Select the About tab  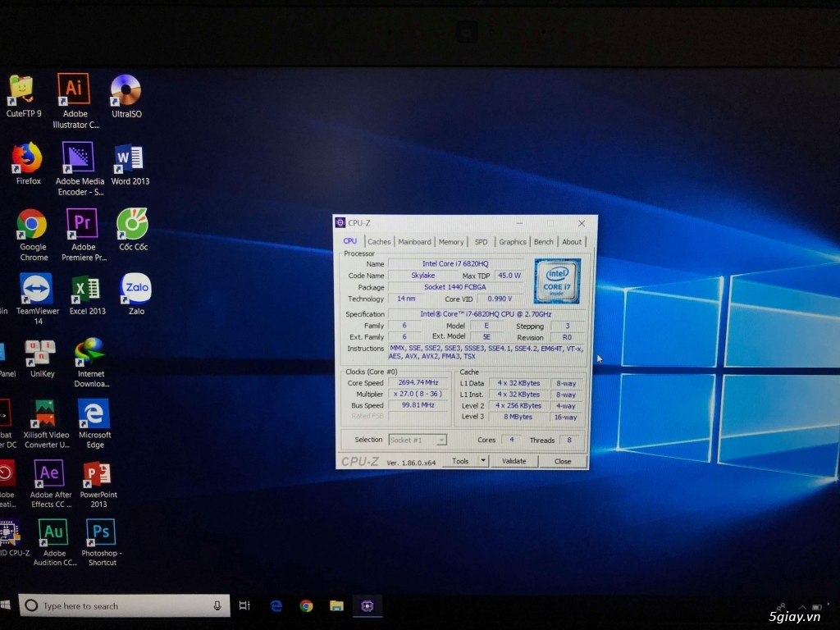(x=572, y=242)
